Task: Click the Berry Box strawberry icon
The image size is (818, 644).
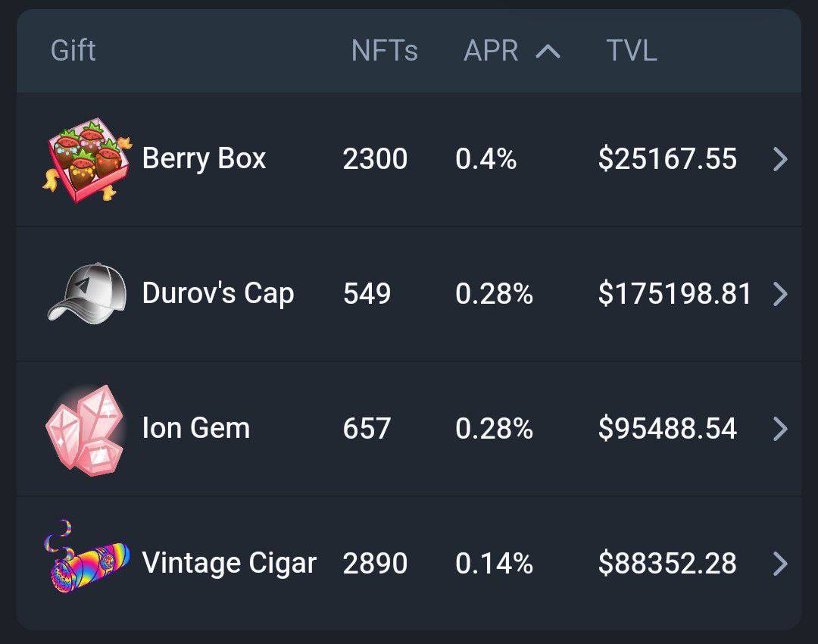Action: click(87, 160)
